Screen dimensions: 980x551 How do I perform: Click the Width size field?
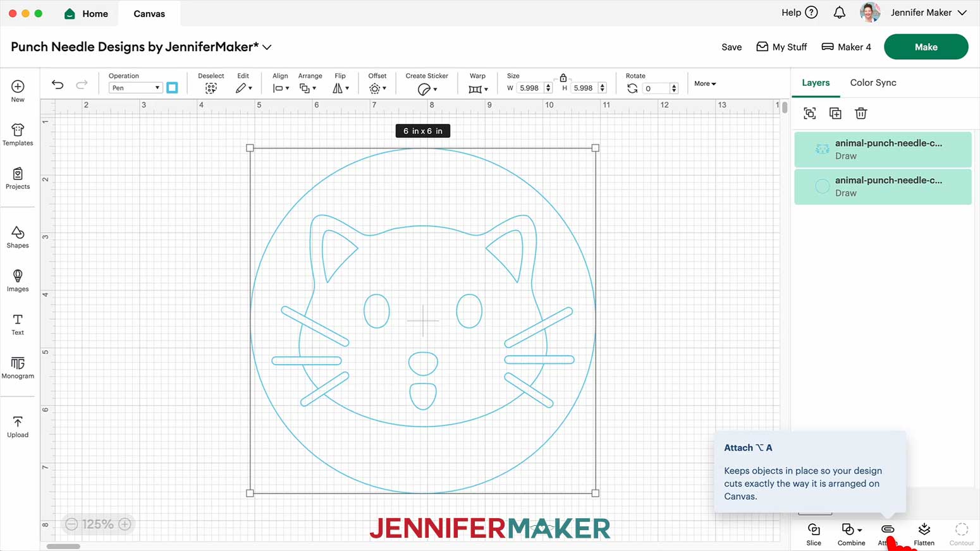530,88
